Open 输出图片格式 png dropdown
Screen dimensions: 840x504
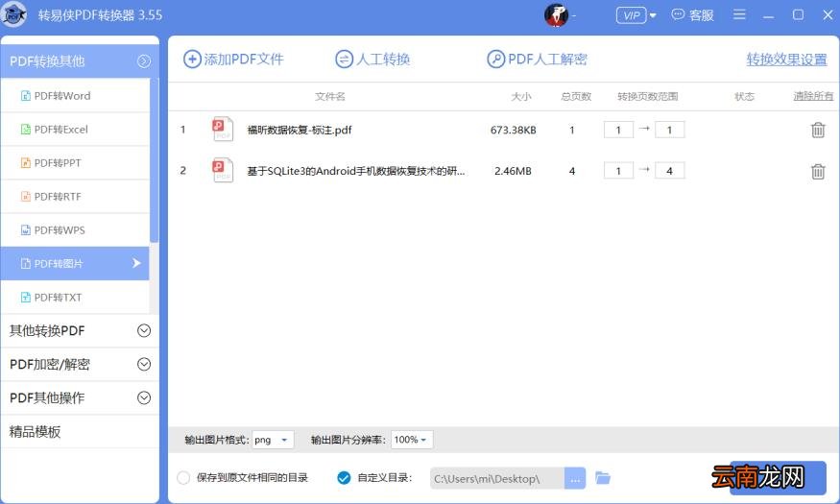point(273,440)
